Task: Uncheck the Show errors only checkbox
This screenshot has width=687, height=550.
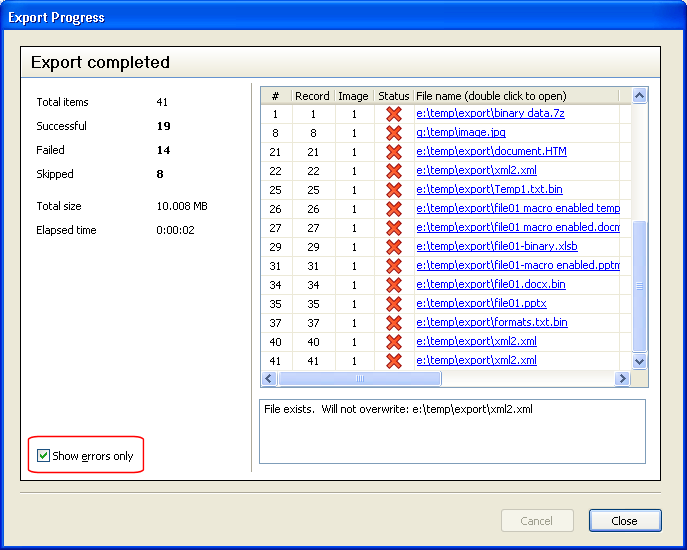Action: pyautogui.click(x=43, y=455)
